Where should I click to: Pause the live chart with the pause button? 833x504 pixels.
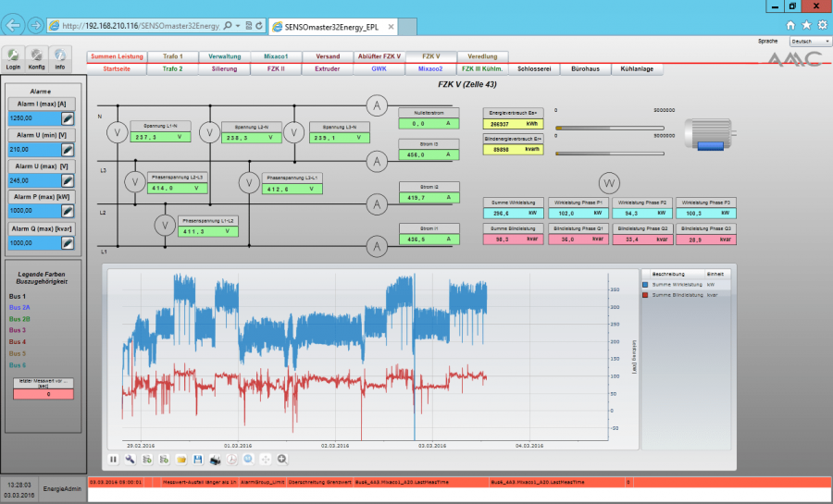point(114,459)
